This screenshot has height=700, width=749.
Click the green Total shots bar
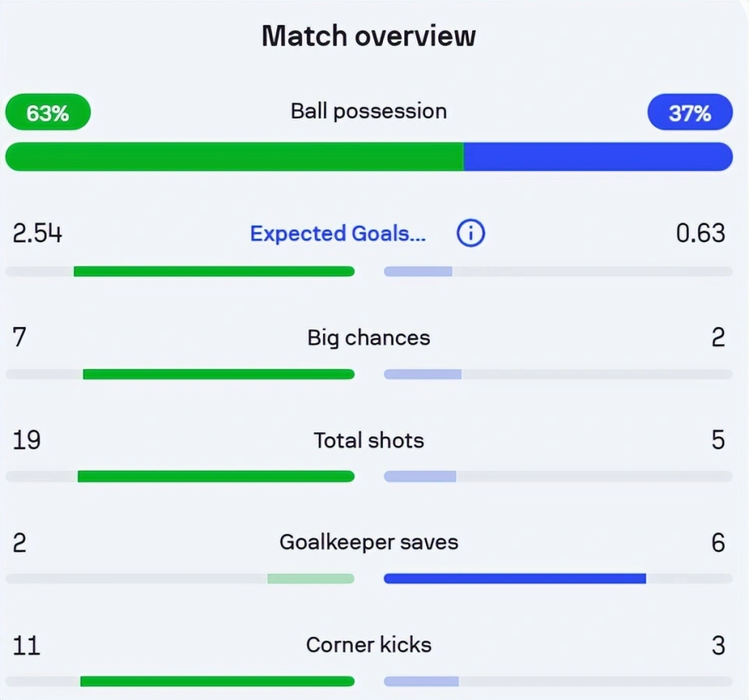(x=216, y=476)
